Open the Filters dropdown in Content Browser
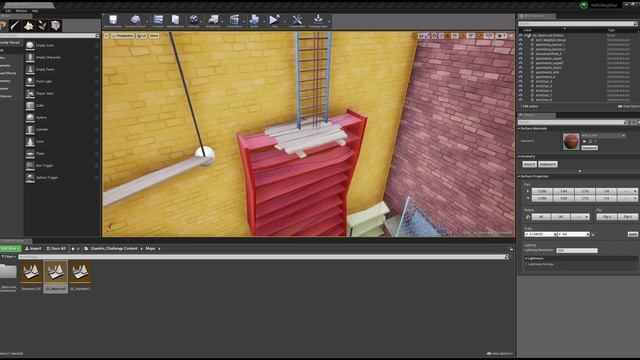Screen dimensions: 640x360 point(9,257)
